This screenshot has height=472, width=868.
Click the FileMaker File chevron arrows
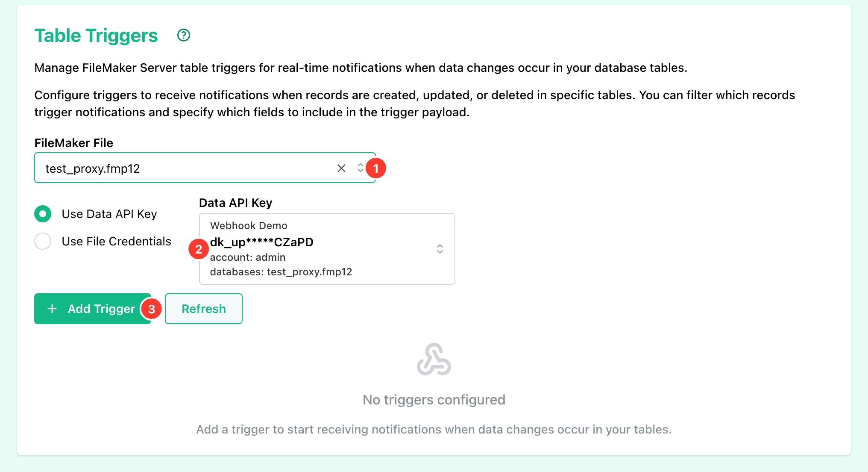pos(361,168)
